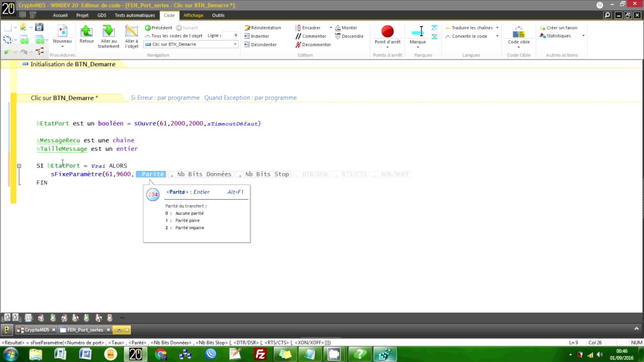Click Désindenter
This screenshot has height=362, width=644.
tap(260, 45)
